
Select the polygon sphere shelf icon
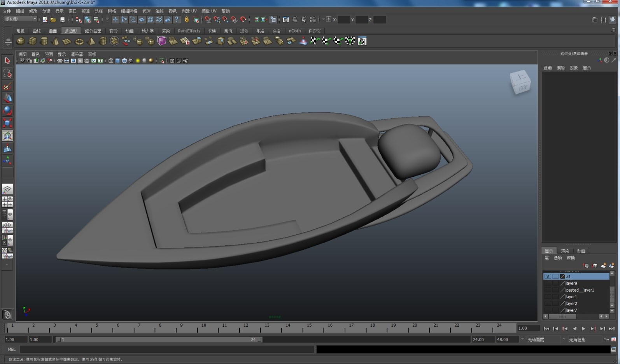coord(21,41)
